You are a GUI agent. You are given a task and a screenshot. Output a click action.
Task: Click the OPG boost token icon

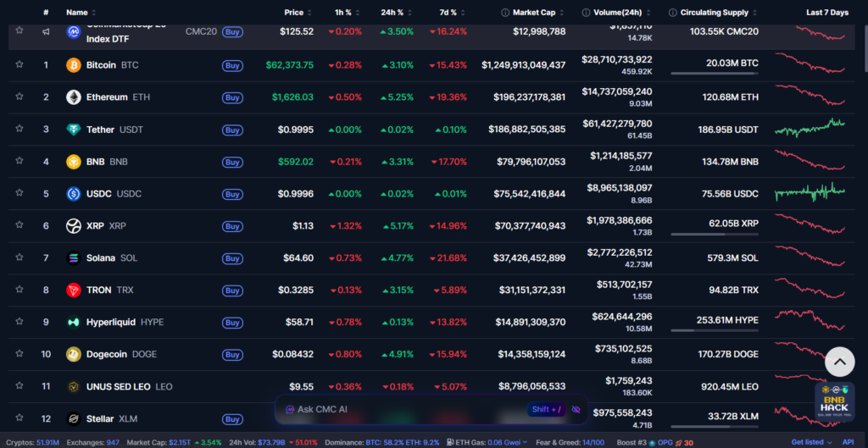653,442
